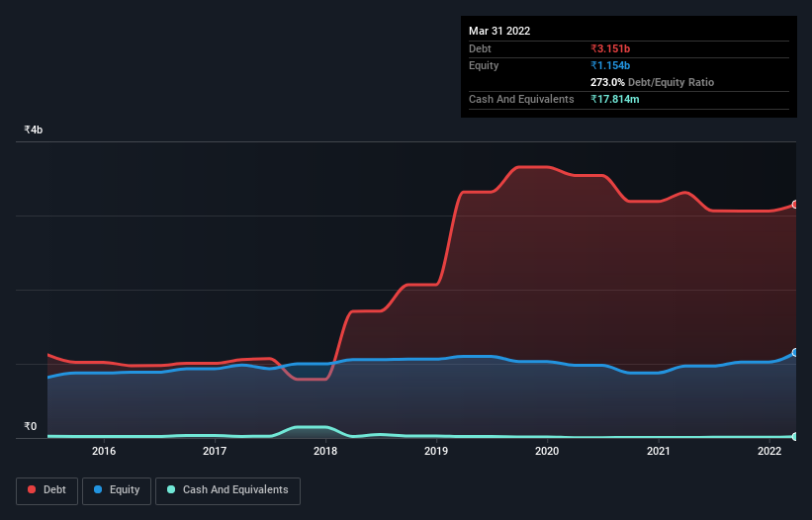Select the 2022 axis label
This screenshot has width=812, height=520.
click(x=769, y=451)
